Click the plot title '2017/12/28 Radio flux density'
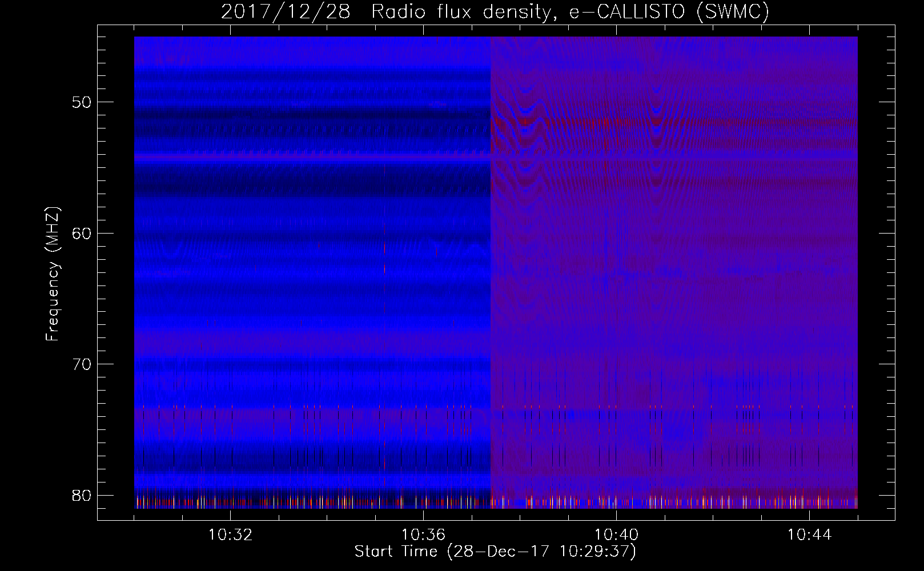924x571 pixels. 495,11
